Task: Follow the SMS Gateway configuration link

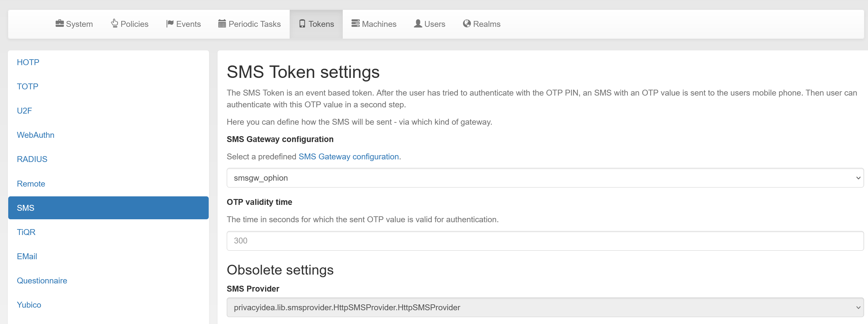Action: tap(349, 157)
